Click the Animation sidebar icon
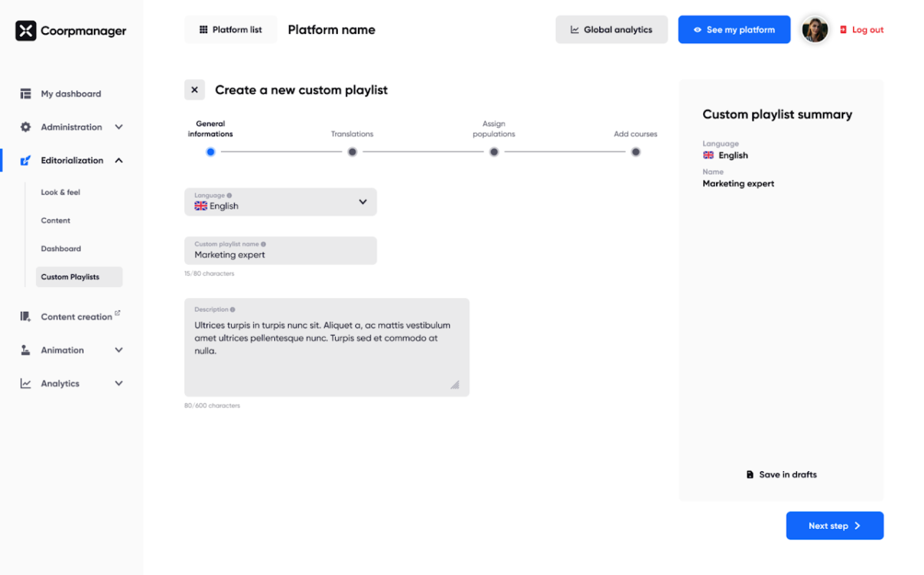924x575 pixels. [x=25, y=349]
